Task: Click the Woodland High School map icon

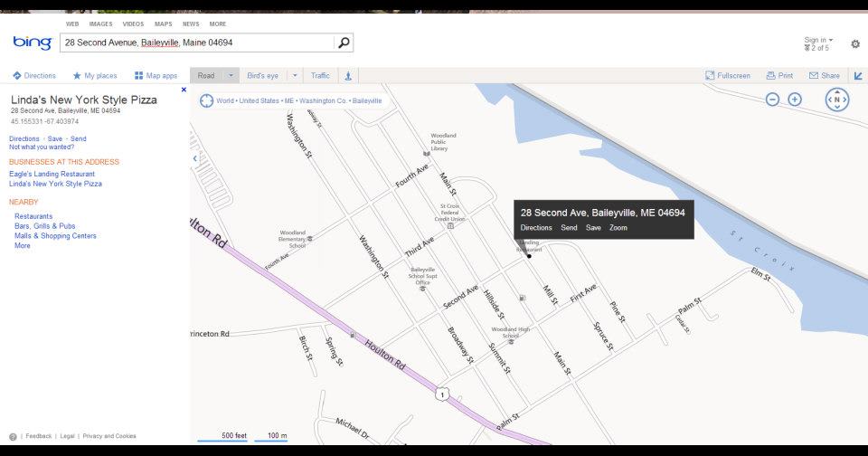Action: [511, 342]
